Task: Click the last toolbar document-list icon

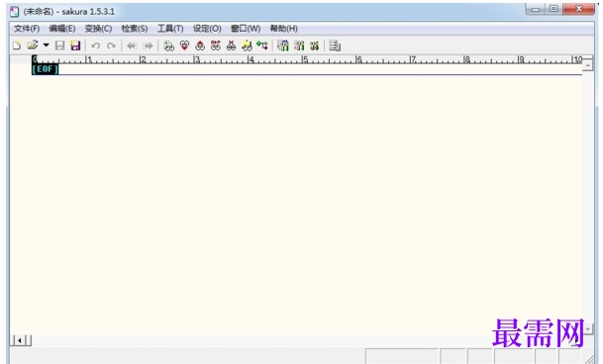Action: 335,45
